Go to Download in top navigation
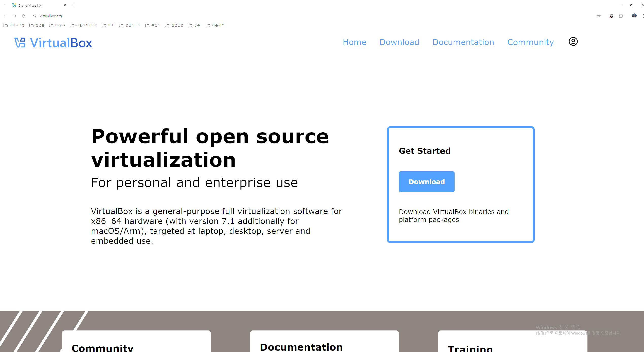 pyautogui.click(x=399, y=42)
